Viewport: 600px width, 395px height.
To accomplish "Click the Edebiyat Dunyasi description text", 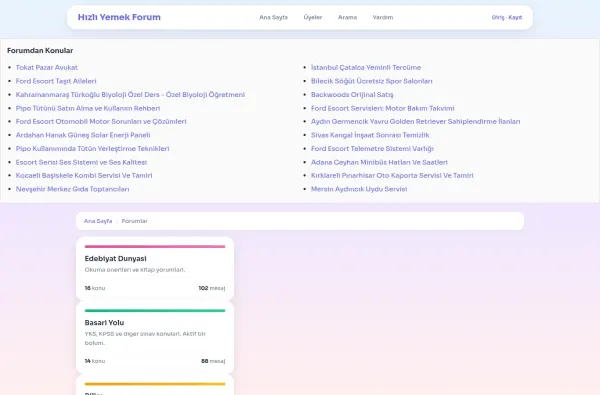I will [x=135, y=270].
